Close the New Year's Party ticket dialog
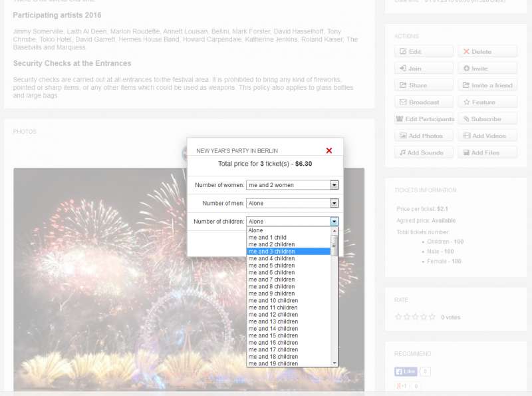The width and height of the screenshot is (532, 396). [x=329, y=150]
